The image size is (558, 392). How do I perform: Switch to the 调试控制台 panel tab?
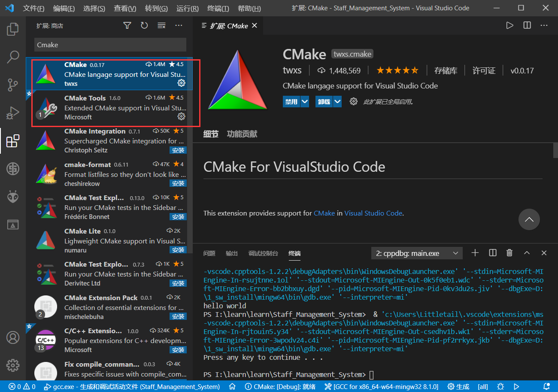point(263,253)
